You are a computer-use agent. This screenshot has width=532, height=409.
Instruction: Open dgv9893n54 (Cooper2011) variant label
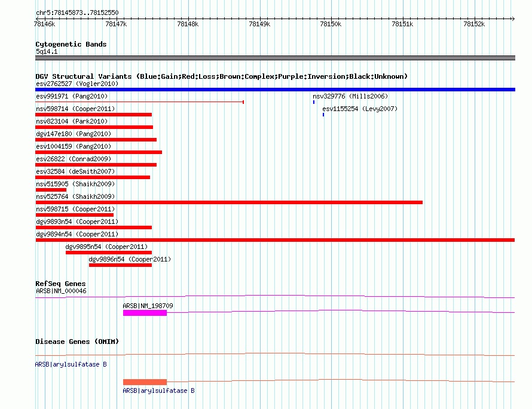77,222
